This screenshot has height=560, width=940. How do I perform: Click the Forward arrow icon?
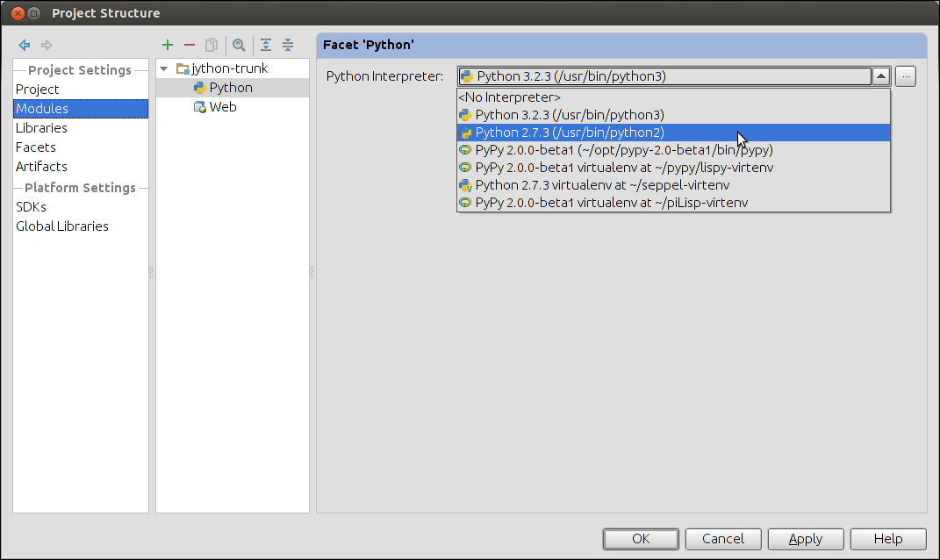point(47,45)
